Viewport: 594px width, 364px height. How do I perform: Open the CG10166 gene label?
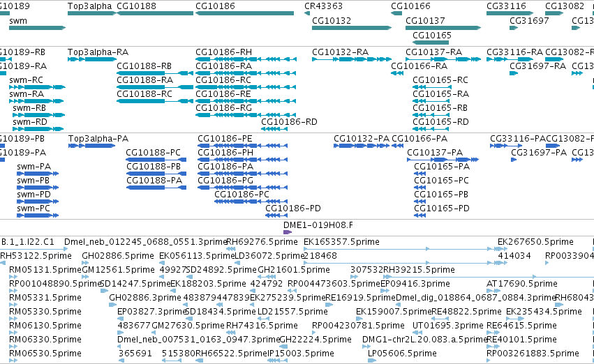click(x=410, y=6)
